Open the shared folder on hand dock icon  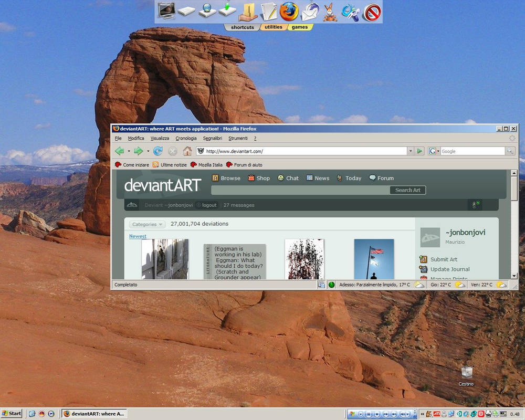pos(248,12)
